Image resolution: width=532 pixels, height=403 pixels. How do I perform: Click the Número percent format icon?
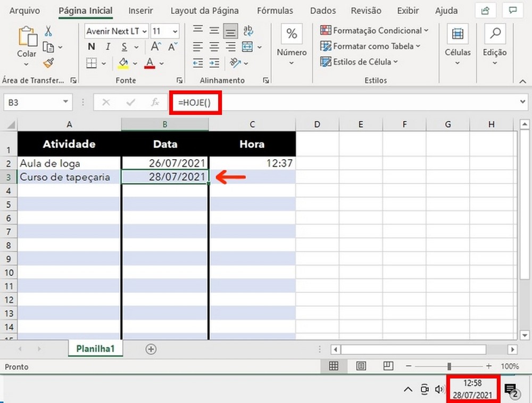click(292, 34)
